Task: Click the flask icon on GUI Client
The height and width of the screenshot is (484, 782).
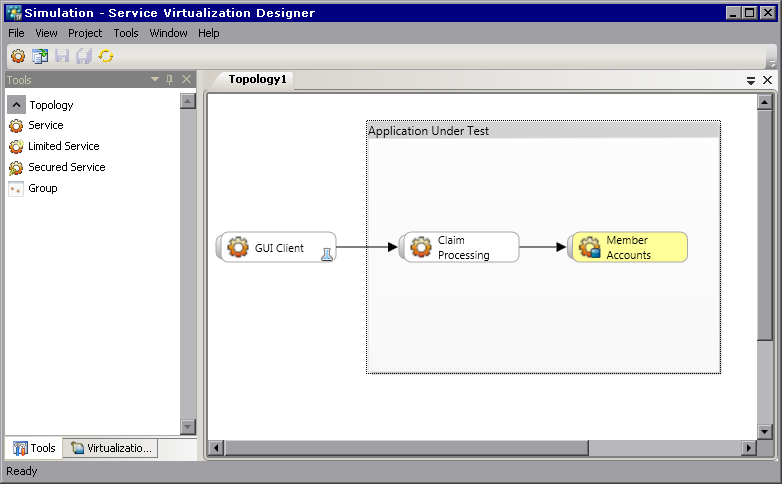Action: tap(326, 255)
